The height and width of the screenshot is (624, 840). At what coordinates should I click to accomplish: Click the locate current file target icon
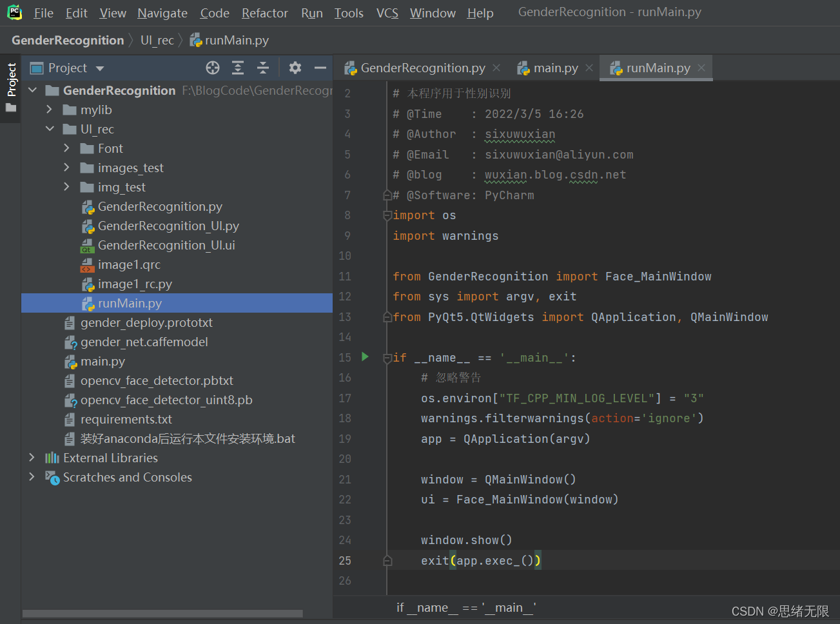tap(213, 68)
